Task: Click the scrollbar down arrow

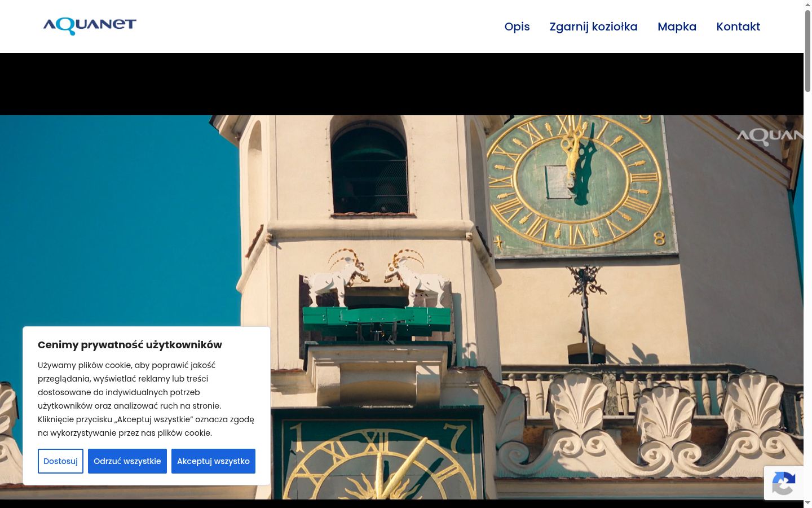Action: tap(807, 503)
